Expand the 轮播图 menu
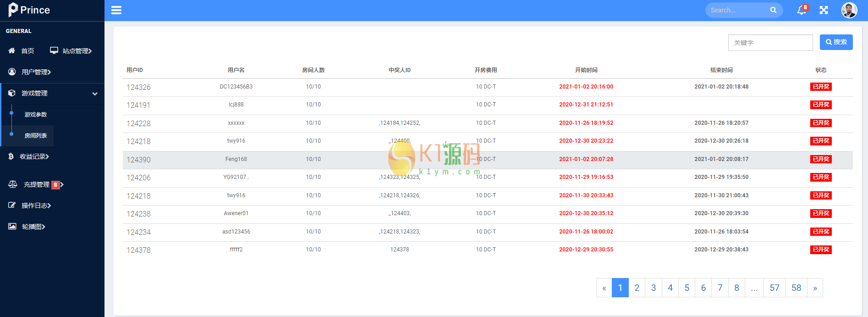This screenshot has height=317, width=868. click(33, 227)
